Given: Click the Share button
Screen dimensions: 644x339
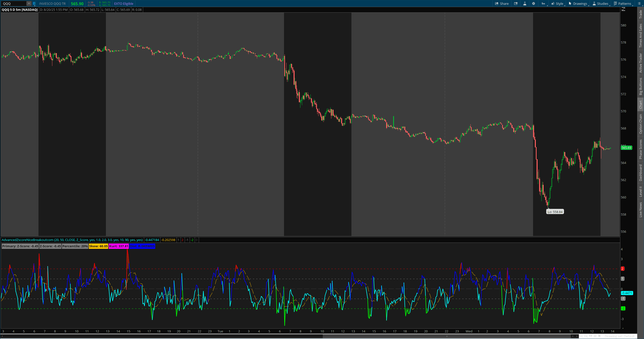Looking at the screenshot, I should (x=502, y=4).
